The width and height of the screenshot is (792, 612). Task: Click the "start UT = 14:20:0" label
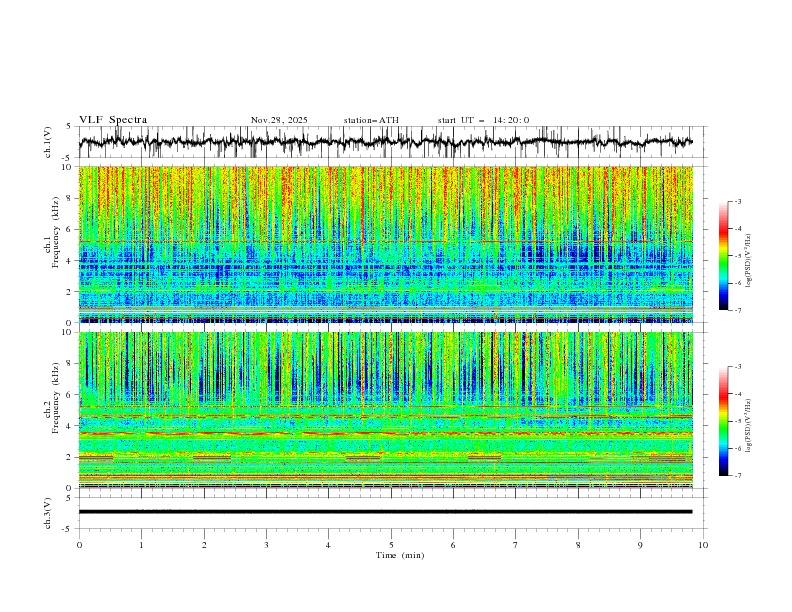coord(483,120)
